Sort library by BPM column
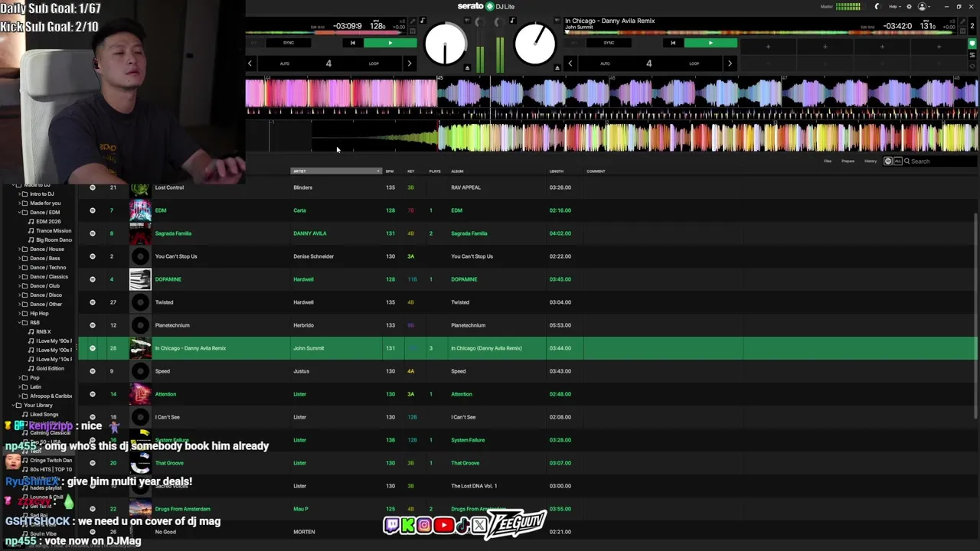This screenshot has width=980, height=551. [390, 171]
